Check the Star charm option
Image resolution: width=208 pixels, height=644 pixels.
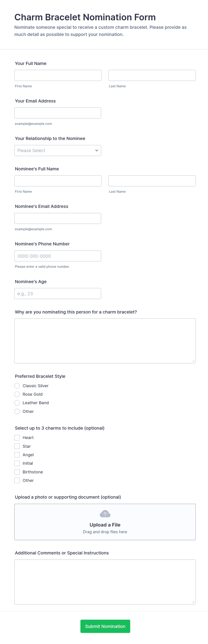(x=17, y=446)
